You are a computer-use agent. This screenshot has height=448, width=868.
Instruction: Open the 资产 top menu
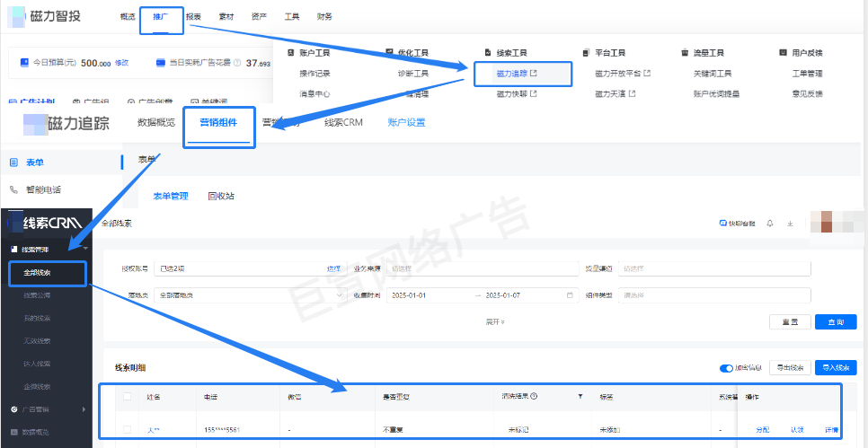(x=259, y=16)
